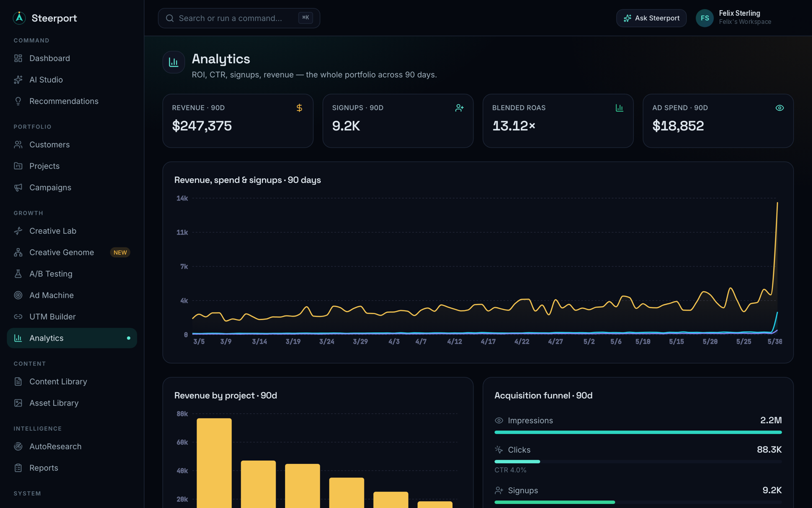Click the Reports clipboard icon
Screen dimensions: 812x508
(18, 468)
